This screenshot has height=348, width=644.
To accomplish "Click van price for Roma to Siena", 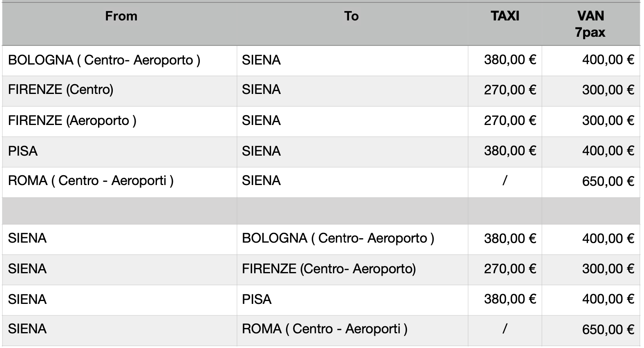I will [608, 181].
